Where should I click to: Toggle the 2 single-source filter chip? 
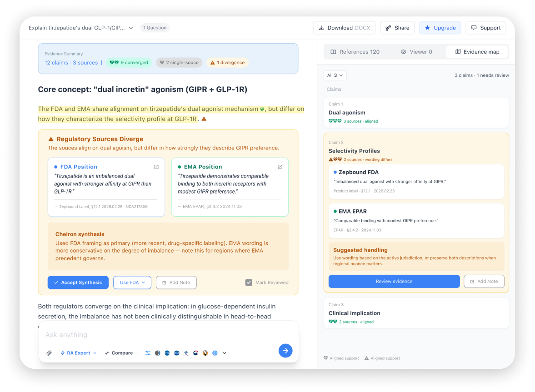coord(179,63)
